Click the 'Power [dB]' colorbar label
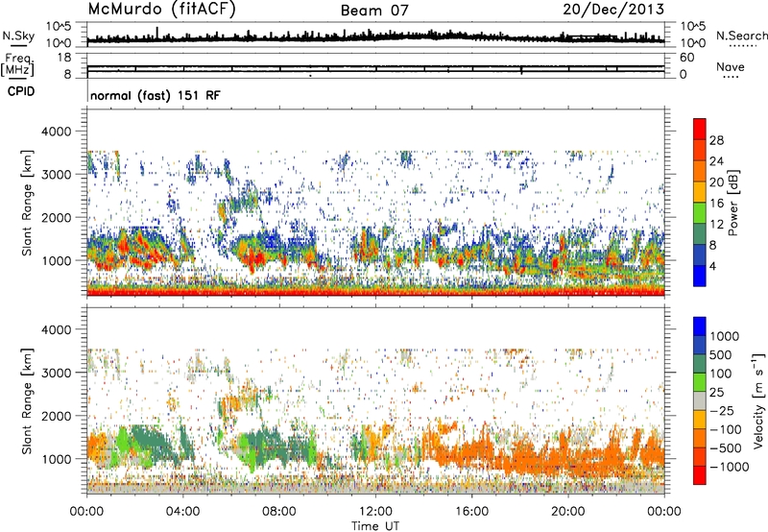768x532 pixels. 732,203
